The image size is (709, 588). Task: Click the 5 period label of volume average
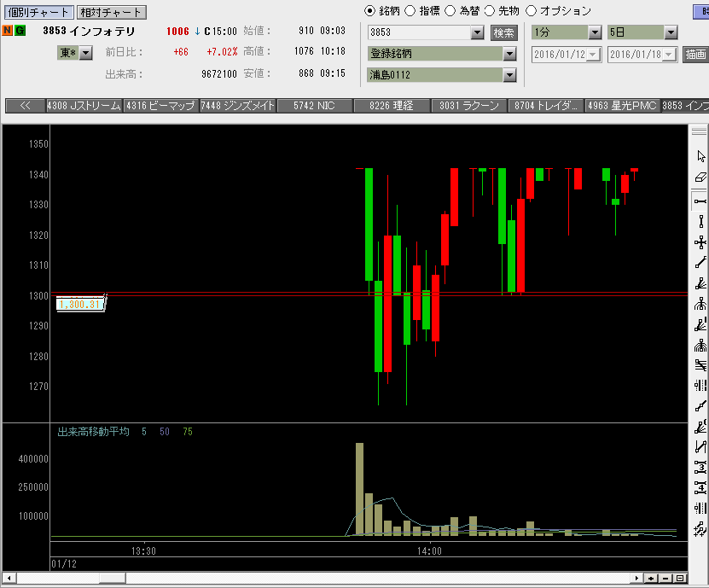[144, 432]
